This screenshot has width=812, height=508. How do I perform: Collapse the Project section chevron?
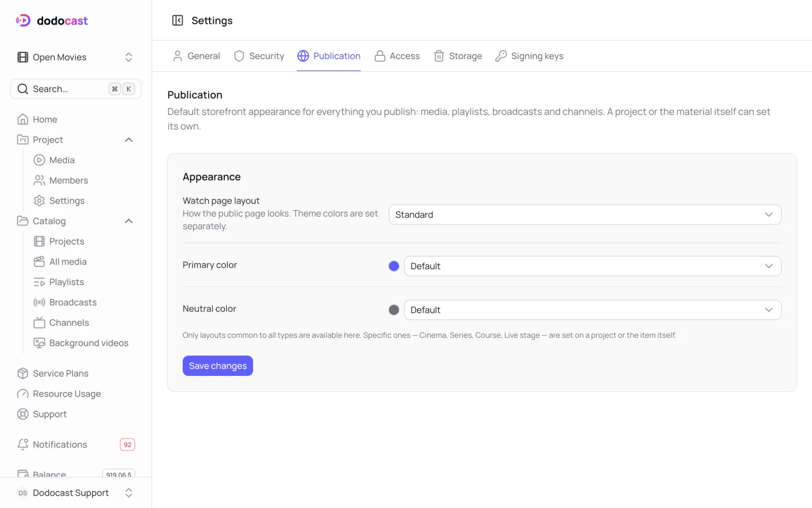[x=129, y=140]
